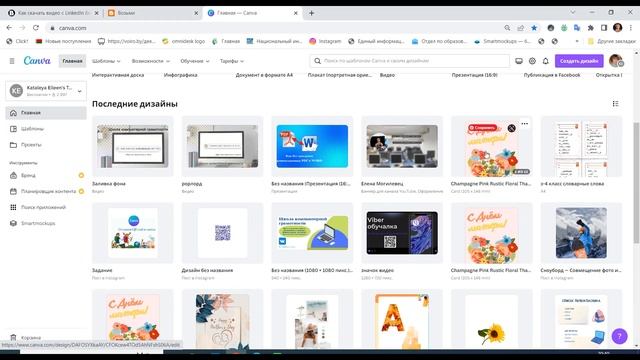Click the apps grid icon in the Canva sidebar
This screenshot has height=360, width=640.
click(13, 207)
